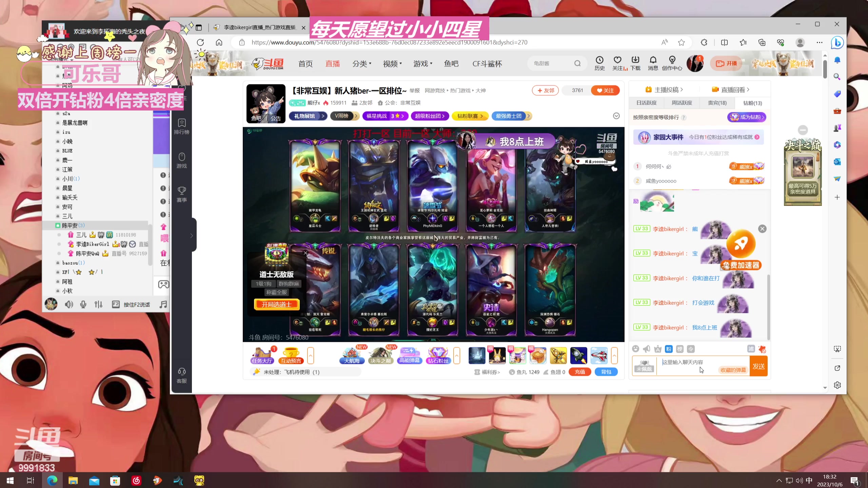Expand the dark sidebar panel arrow handle

click(x=192, y=235)
